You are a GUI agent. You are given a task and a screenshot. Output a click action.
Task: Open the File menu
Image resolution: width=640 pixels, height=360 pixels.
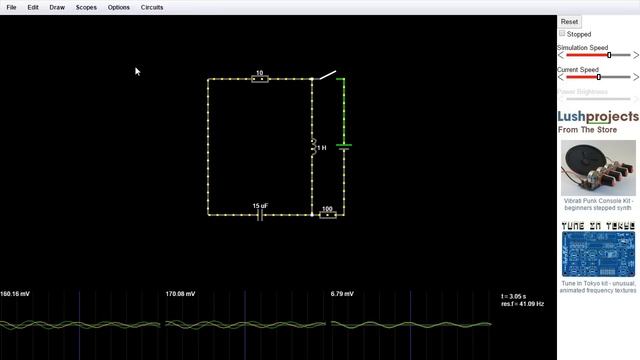(11, 7)
